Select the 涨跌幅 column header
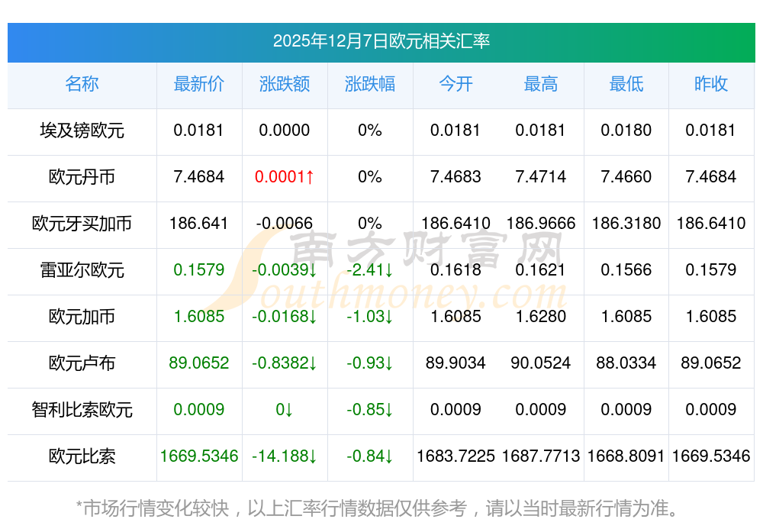The width and height of the screenshot is (763, 532). click(x=369, y=84)
